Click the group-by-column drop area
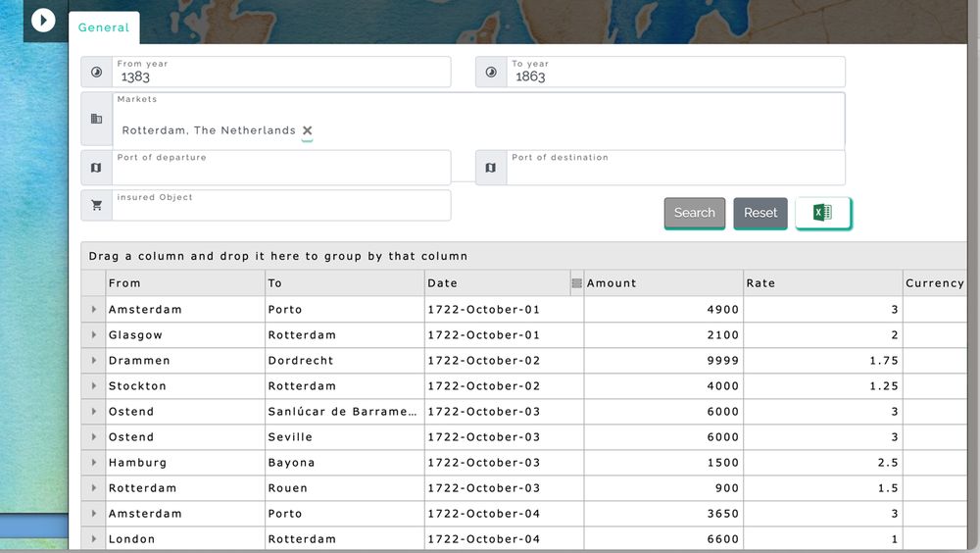 (x=523, y=256)
